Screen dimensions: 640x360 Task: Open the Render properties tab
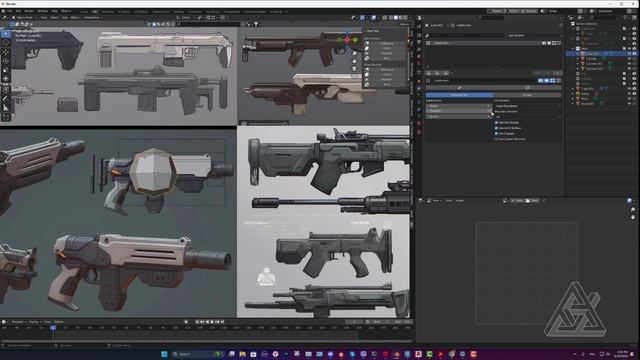tap(419, 35)
